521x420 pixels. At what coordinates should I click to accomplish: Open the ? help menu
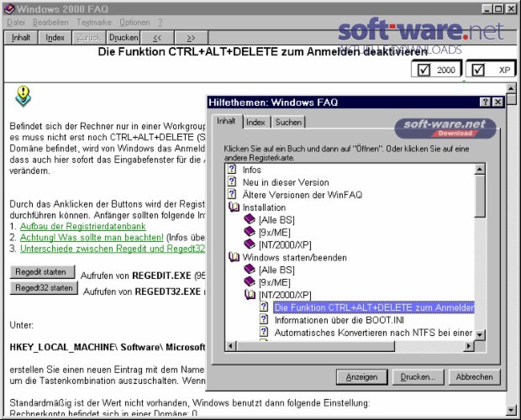pyautogui.click(x=161, y=22)
